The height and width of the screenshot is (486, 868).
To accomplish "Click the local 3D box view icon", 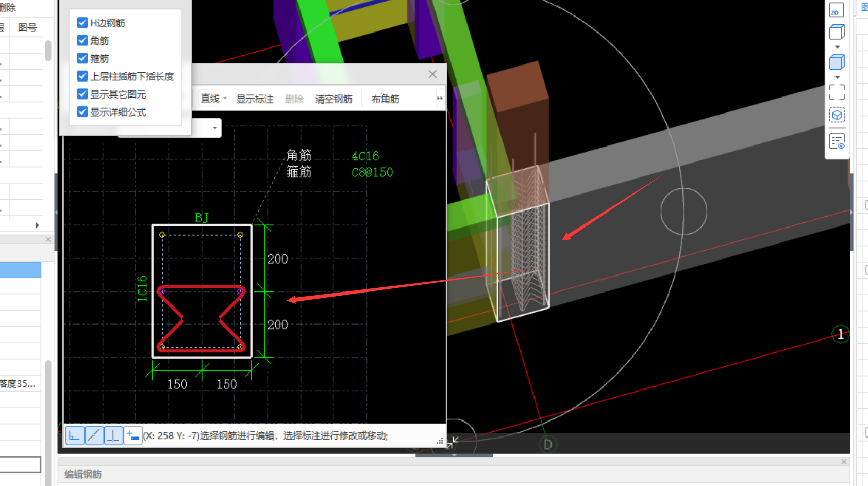I will (x=837, y=115).
